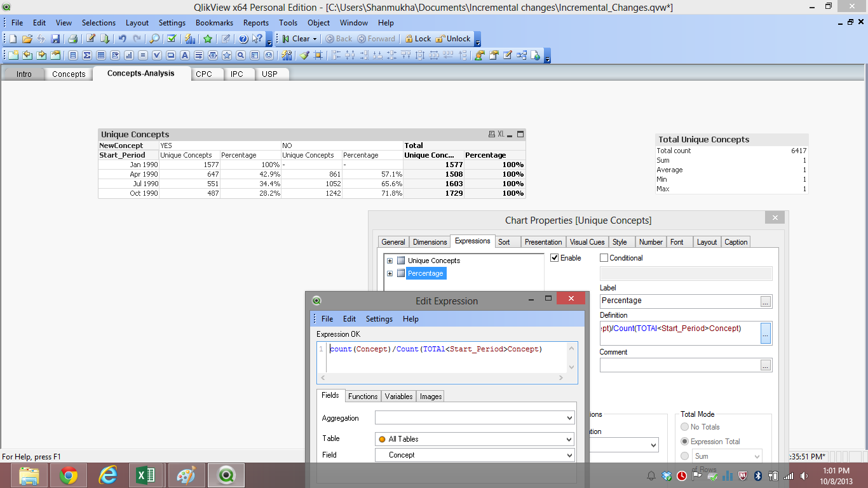Click the green star Add Bookmark icon
Image resolution: width=868 pixels, height=488 pixels.
coord(208,39)
